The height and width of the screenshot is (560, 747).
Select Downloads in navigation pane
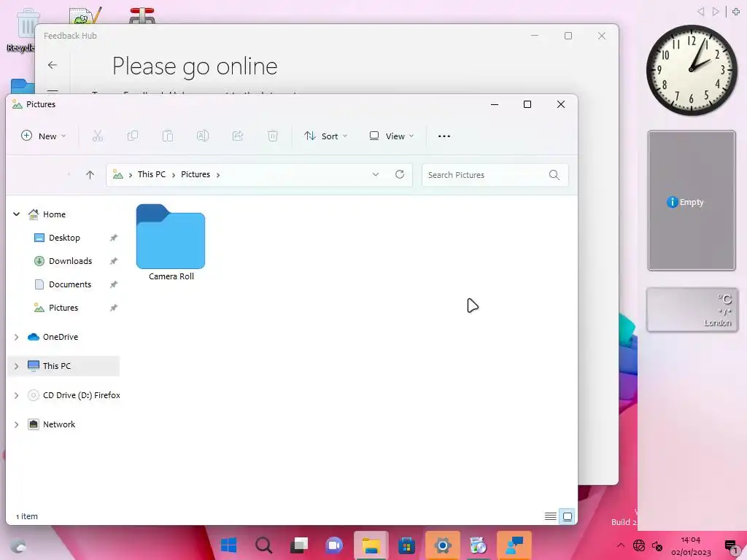71,261
